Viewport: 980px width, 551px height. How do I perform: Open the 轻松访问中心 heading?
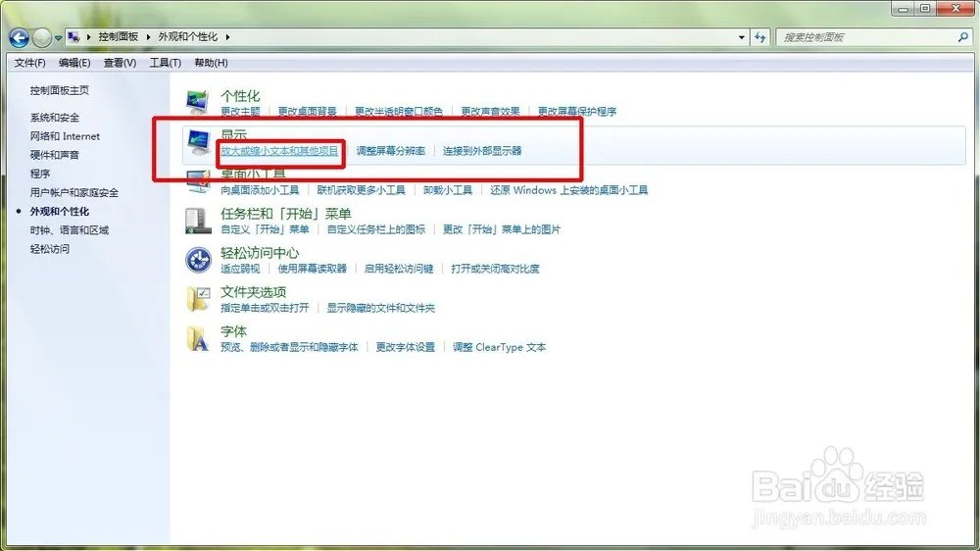click(x=260, y=253)
